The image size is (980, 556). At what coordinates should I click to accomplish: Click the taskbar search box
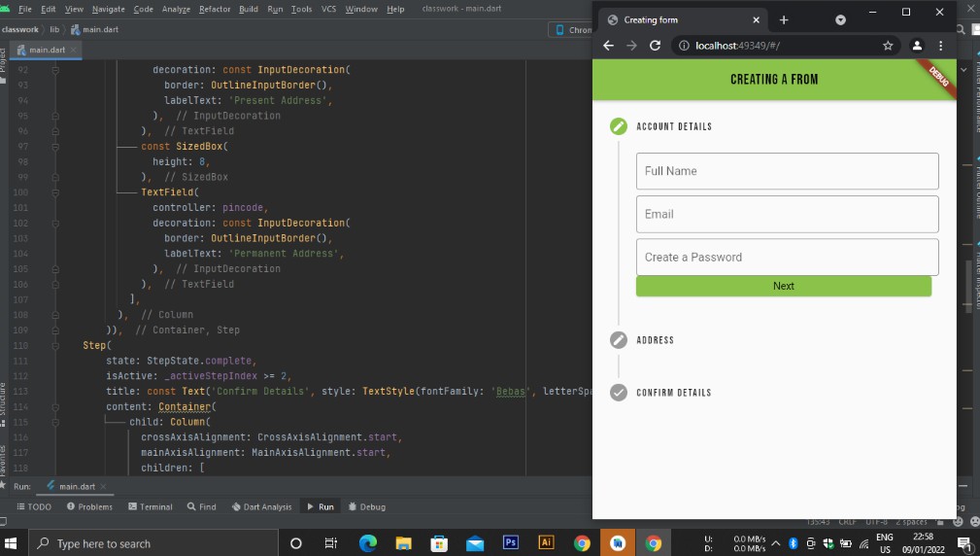tap(153, 542)
